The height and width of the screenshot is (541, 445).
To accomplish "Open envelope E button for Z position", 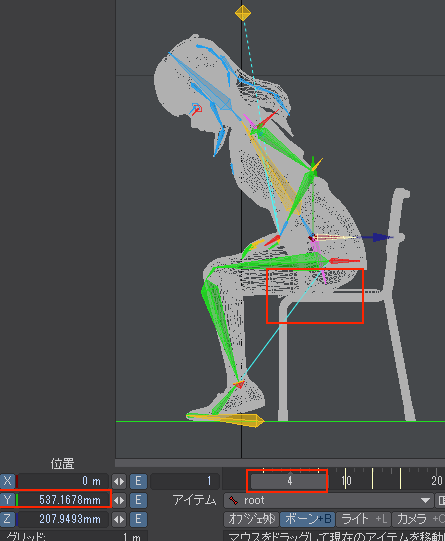I will (x=138, y=519).
